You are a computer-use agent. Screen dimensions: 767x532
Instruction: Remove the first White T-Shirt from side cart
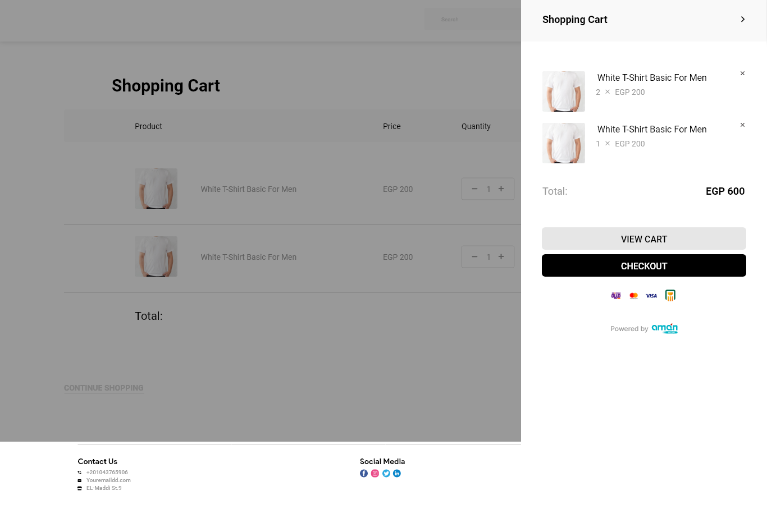tap(742, 74)
